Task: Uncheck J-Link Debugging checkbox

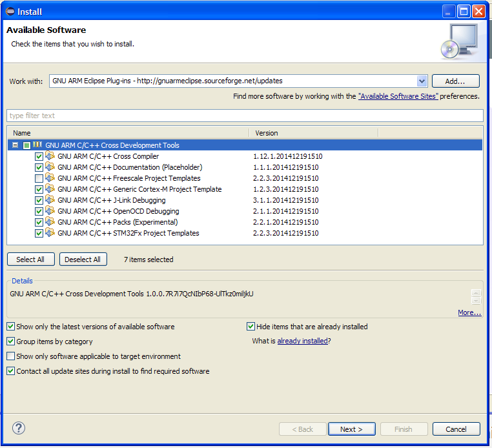Action: (39, 200)
